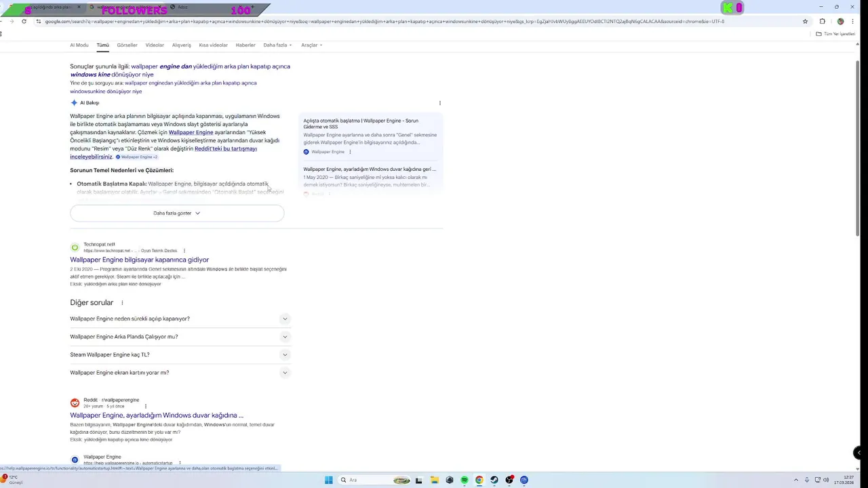
Task: Bookmark this page with the star icon
Action: coord(805,21)
